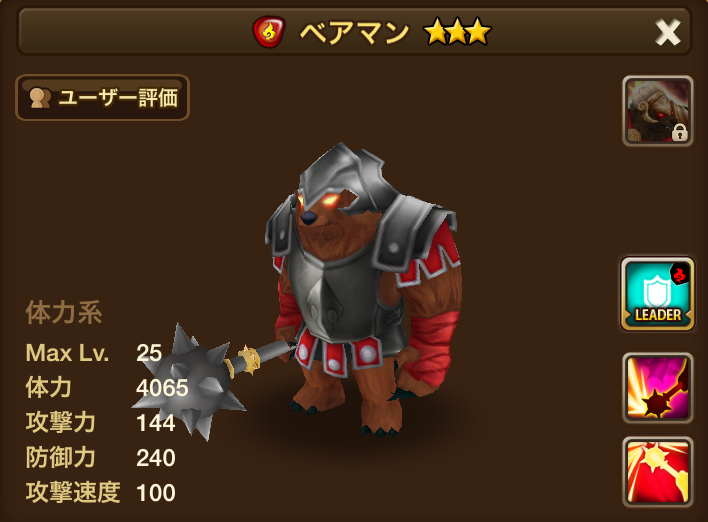Click fire badge on leader skill
708x522 pixels.
[x=680, y=275]
